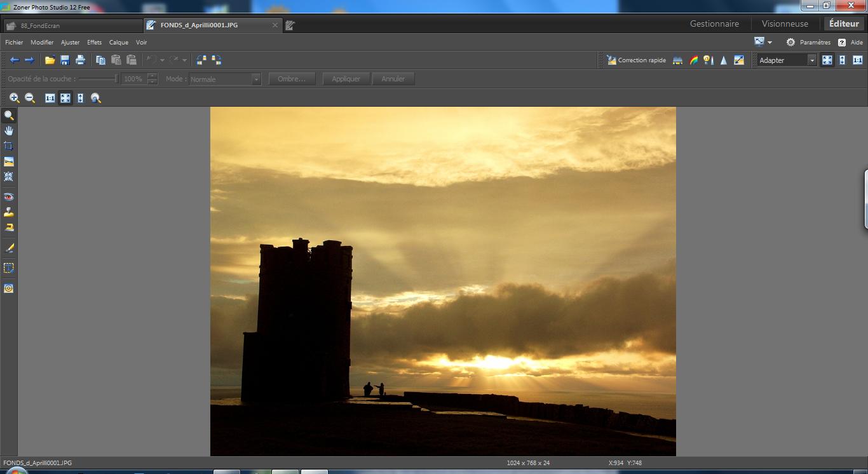
Task: Select the Hand pan tool
Action: (9, 131)
